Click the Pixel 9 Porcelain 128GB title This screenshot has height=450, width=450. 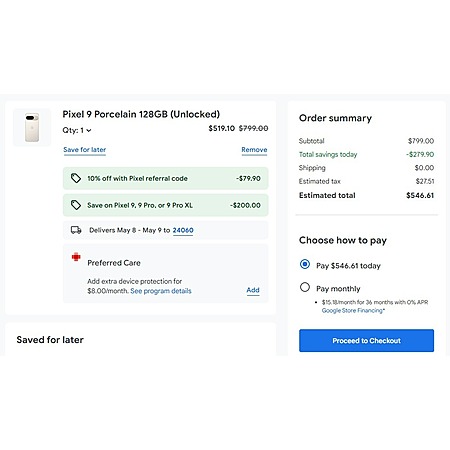pyautogui.click(x=141, y=114)
